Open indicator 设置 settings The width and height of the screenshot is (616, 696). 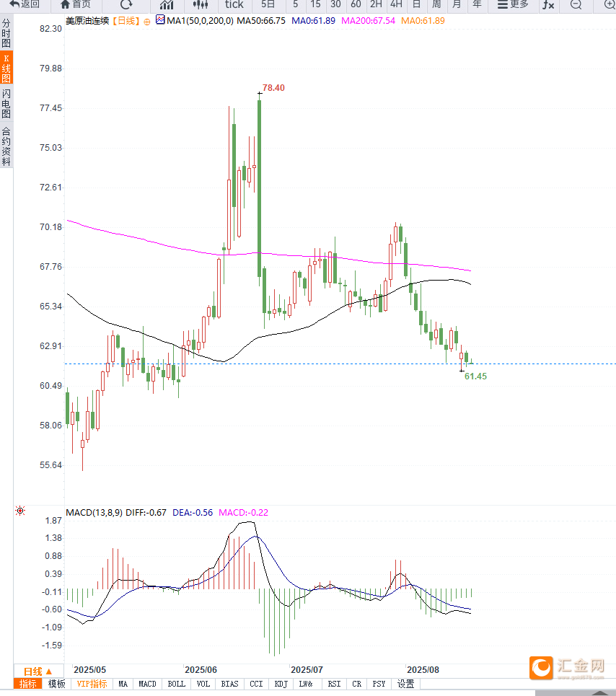pos(405,684)
